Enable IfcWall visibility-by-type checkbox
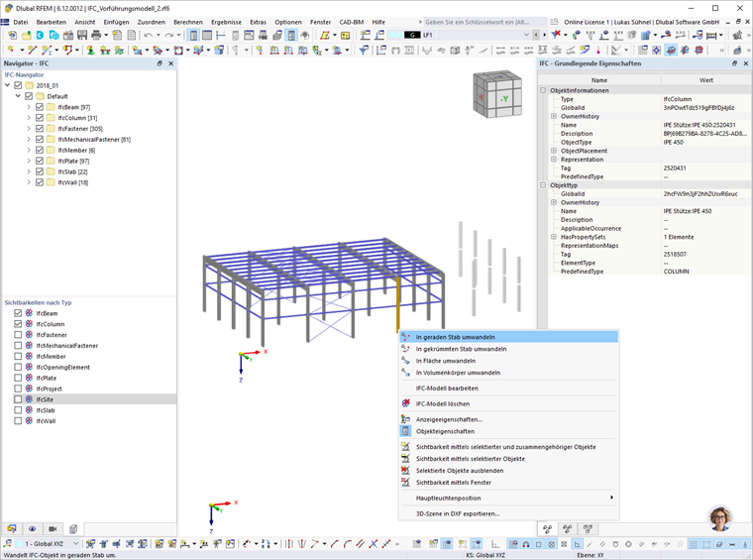 click(x=18, y=420)
